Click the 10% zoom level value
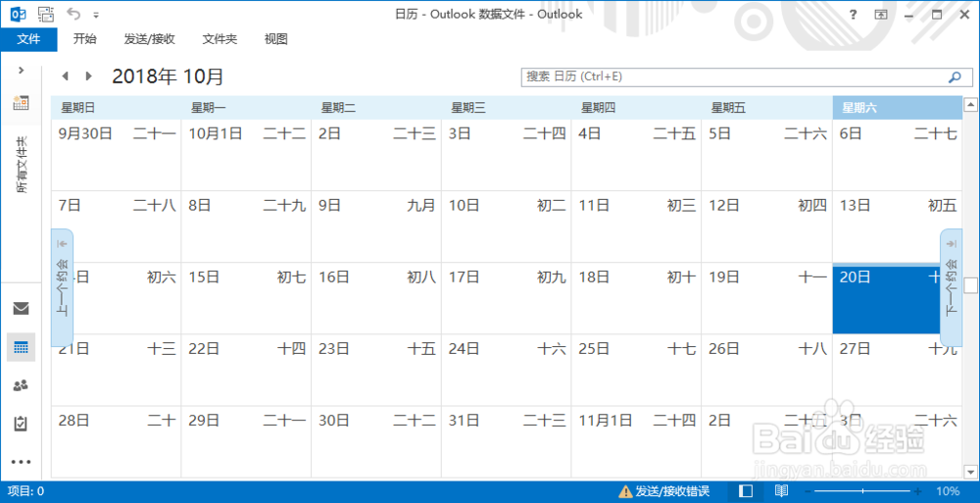 pos(948,491)
